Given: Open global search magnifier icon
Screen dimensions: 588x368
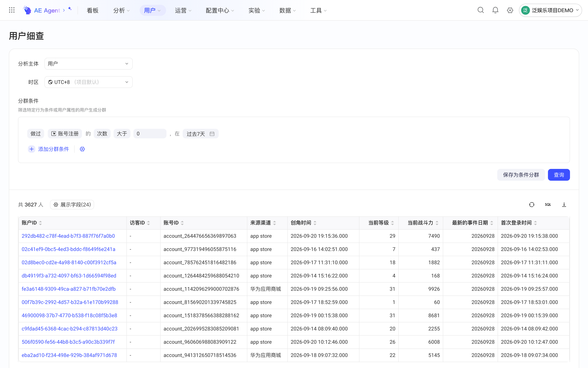Looking at the screenshot, I should (481, 10).
